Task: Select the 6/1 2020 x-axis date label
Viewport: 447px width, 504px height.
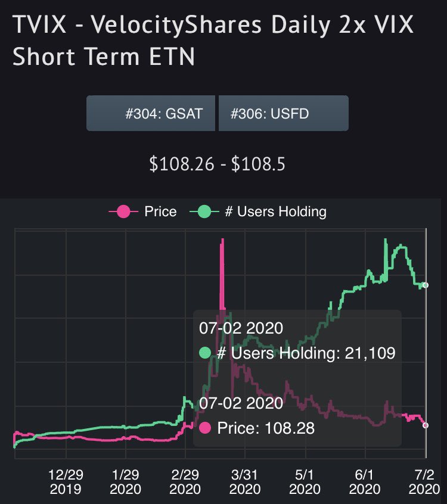Action: click(x=364, y=482)
